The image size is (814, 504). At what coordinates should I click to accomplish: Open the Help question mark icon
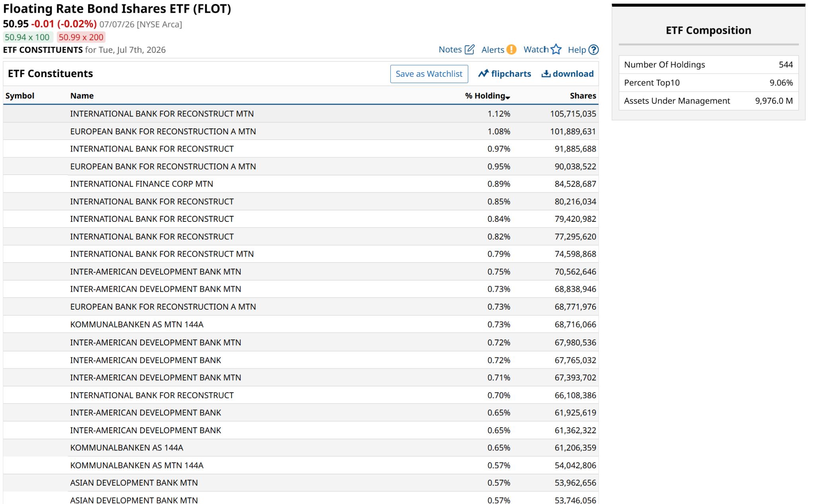593,49
